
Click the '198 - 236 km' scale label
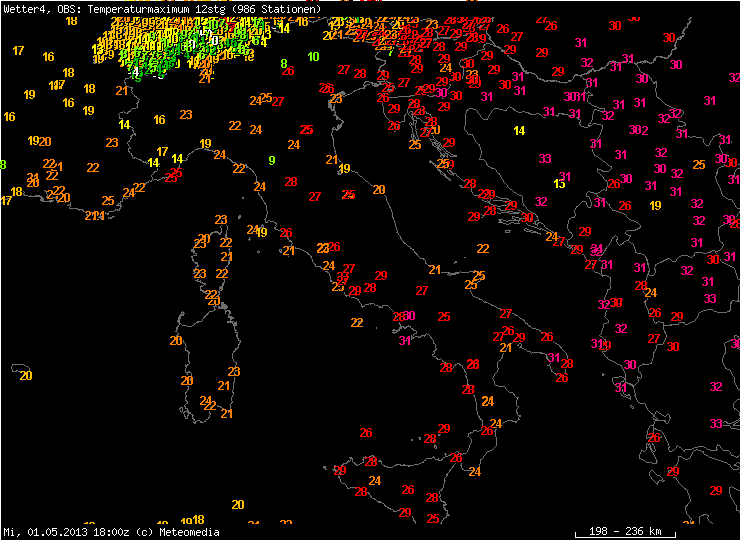click(x=625, y=531)
